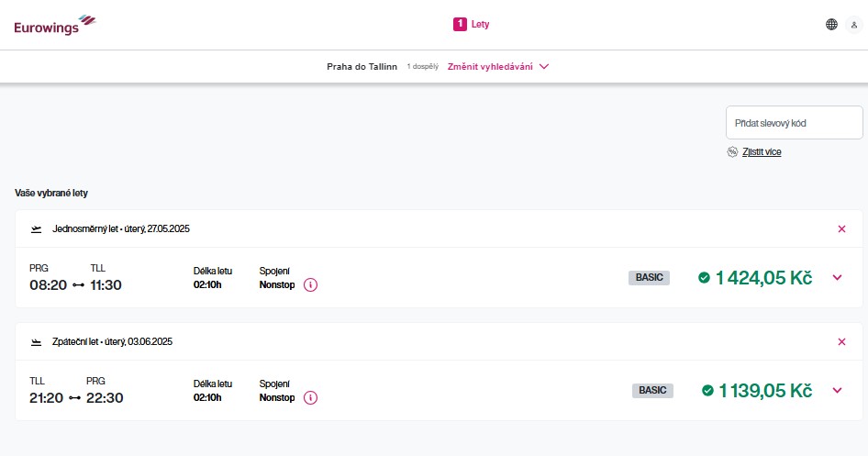
Task: Expand Změnit vyhledávání search options
Action: point(498,66)
